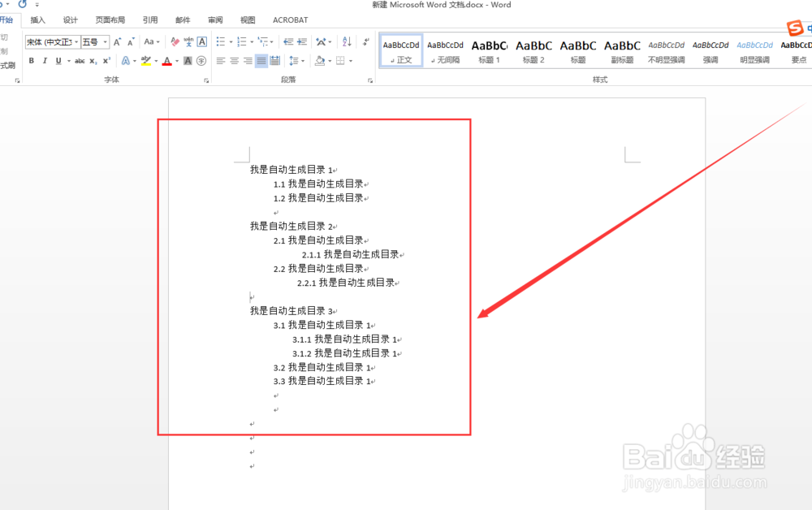Click the redo/repeat icon in quick access
Viewport: 812px width, 510px height.
click(x=22, y=4)
